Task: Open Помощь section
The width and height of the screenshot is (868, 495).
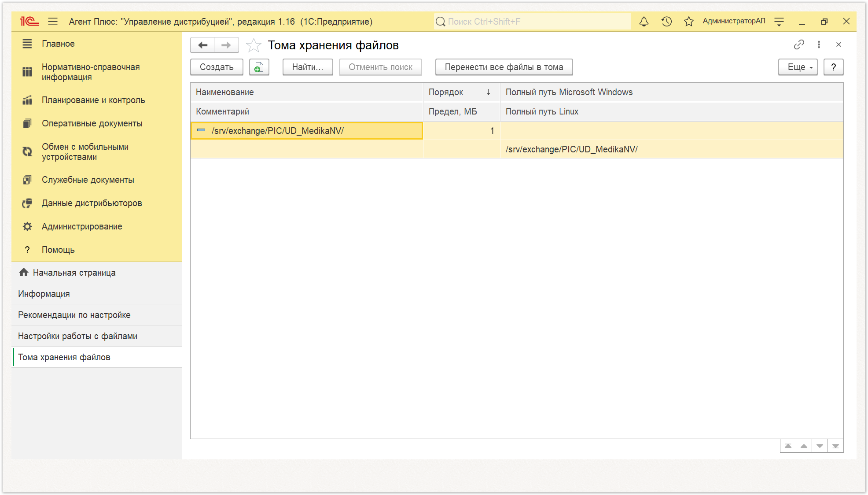Action: (96, 250)
